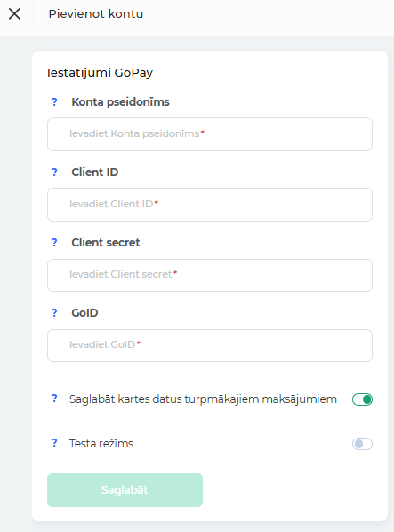Click the Ievadiet GoID input field
Viewport: 394px width, 532px height.
point(210,345)
